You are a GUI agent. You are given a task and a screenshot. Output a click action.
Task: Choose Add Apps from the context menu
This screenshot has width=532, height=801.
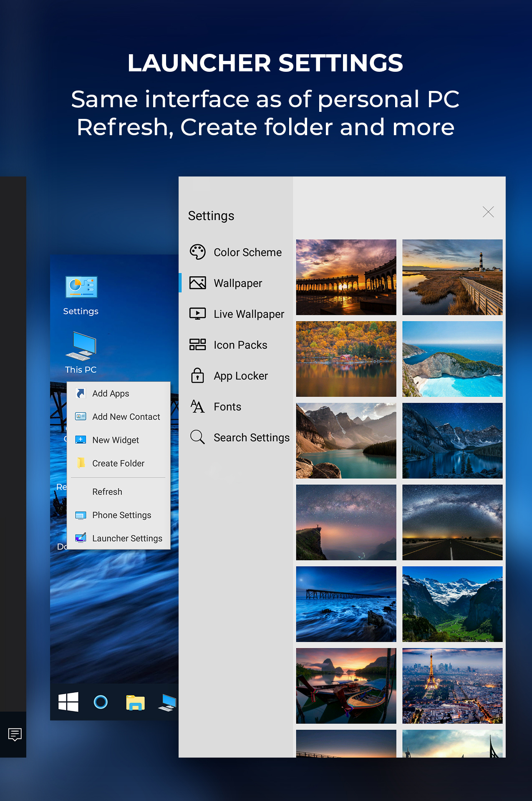[111, 393]
